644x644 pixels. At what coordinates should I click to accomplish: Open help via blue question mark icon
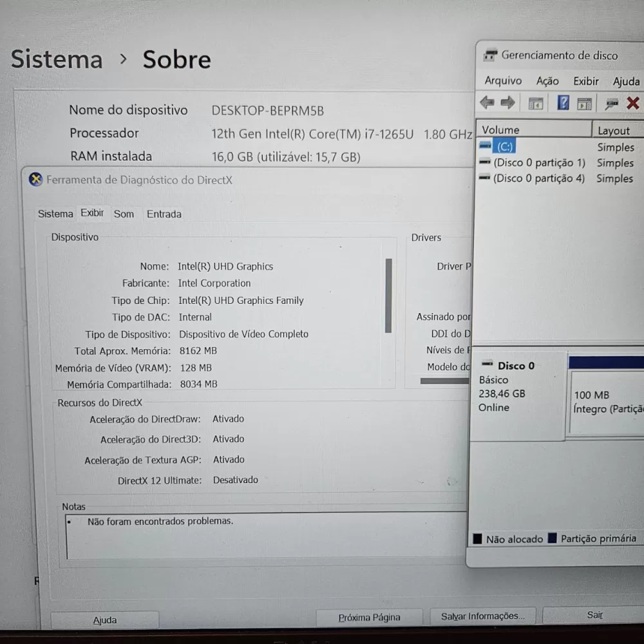tap(563, 103)
